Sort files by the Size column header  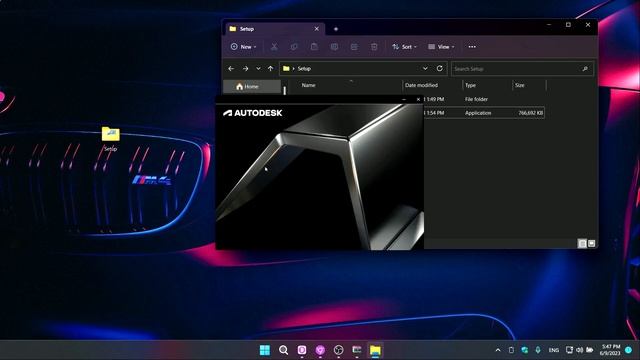coord(520,85)
